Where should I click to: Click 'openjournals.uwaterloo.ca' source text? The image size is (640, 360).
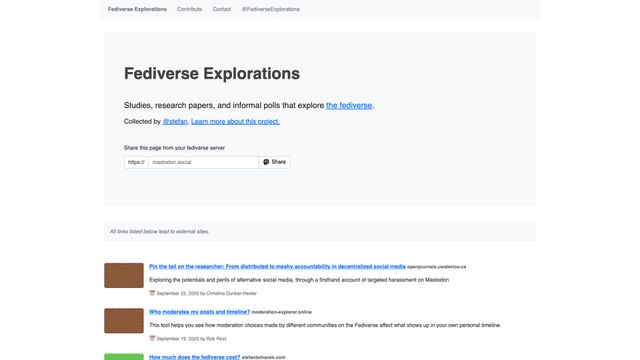(436, 267)
